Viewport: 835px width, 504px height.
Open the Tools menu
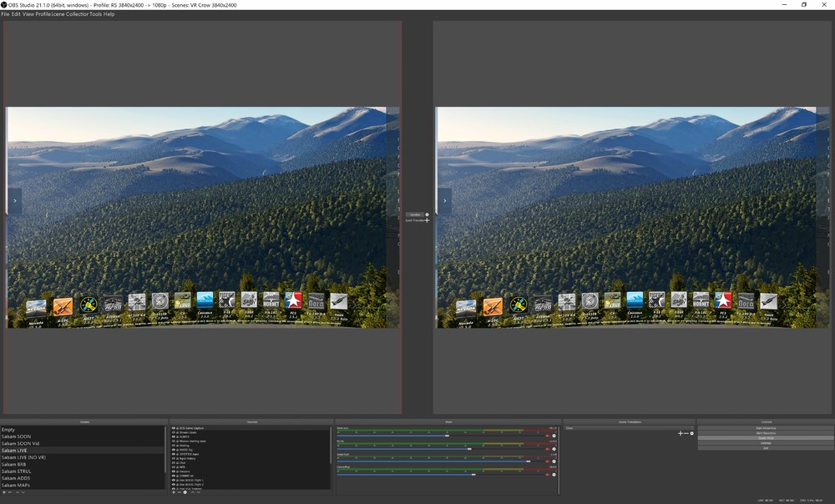click(x=95, y=14)
